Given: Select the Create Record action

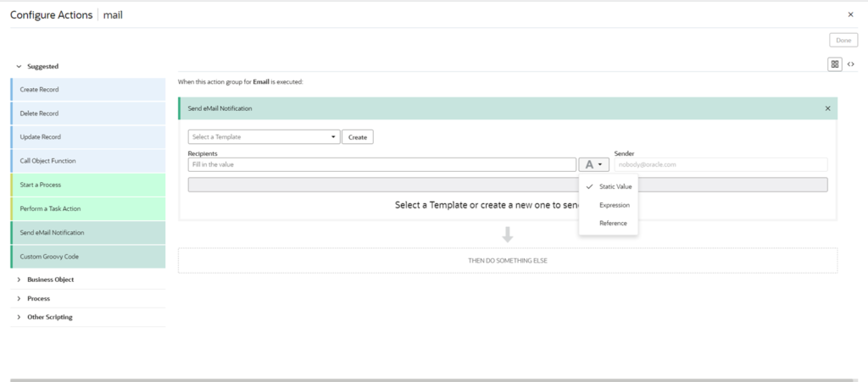Looking at the screenshot, I should coord(87,90).
